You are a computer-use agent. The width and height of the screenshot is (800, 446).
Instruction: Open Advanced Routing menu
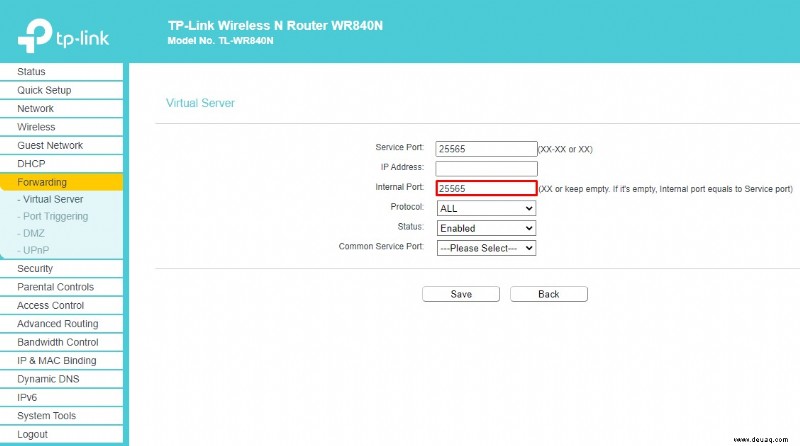(61, 324)
